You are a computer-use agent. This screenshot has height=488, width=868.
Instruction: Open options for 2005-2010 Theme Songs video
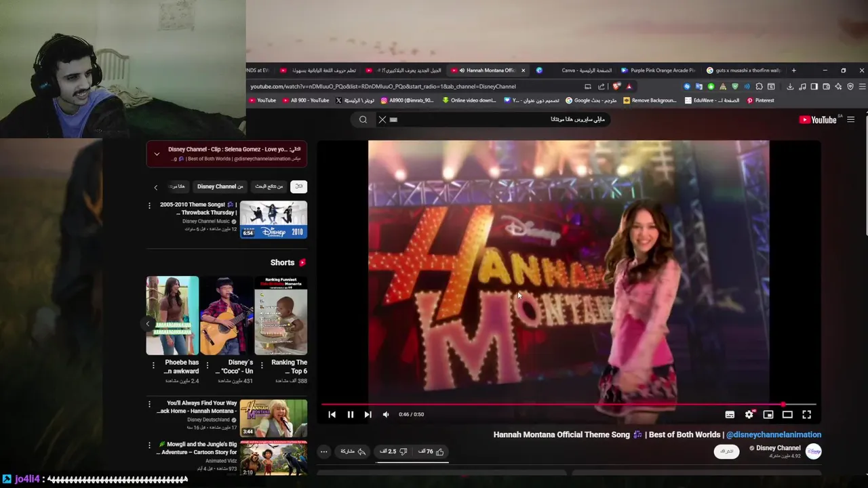pos(149,205)
